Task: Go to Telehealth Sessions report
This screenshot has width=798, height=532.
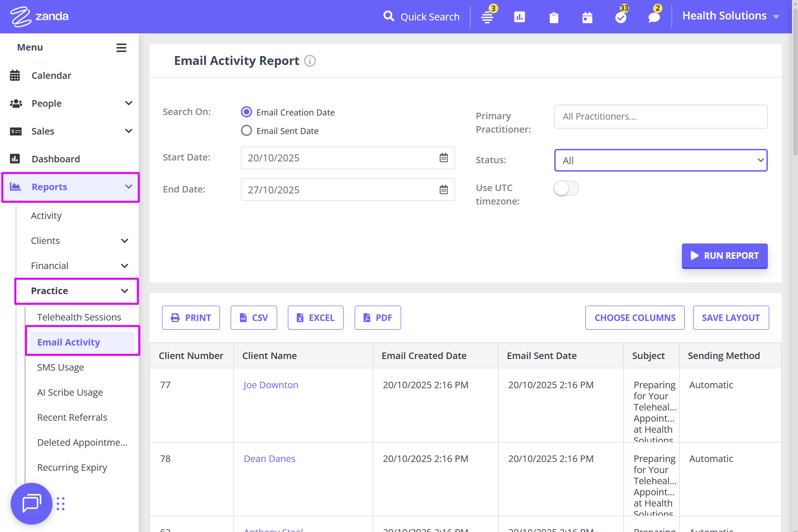Action: click(79, 317)
